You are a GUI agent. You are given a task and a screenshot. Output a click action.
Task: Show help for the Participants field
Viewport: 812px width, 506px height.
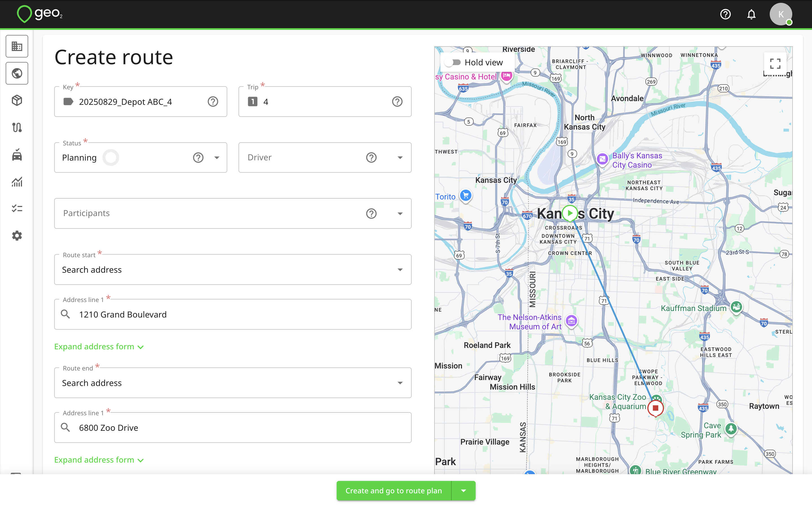pyautogui.click(x=371, y=214)
